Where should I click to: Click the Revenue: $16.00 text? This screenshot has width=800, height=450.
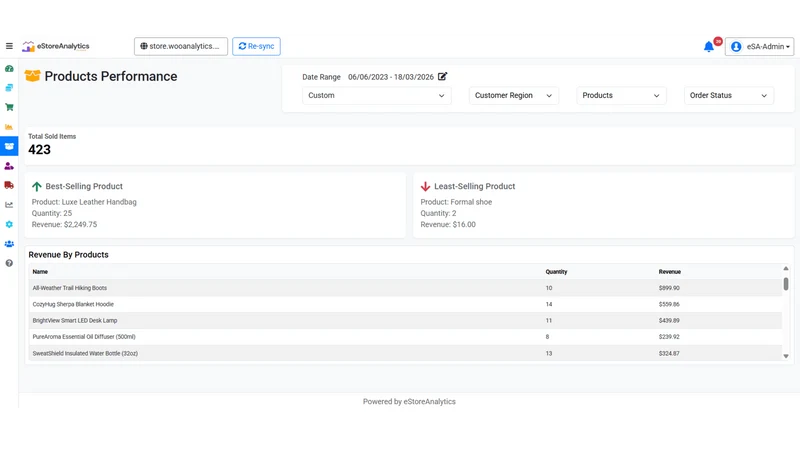448,224
